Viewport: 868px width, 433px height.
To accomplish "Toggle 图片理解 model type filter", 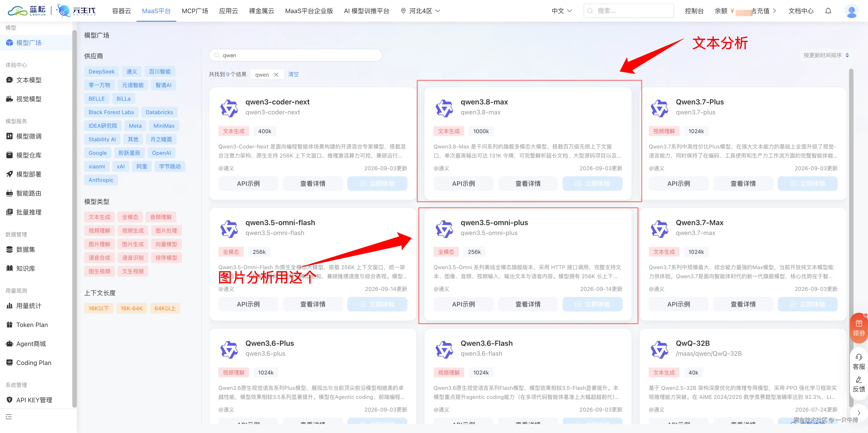I will (x=99, y=244).
